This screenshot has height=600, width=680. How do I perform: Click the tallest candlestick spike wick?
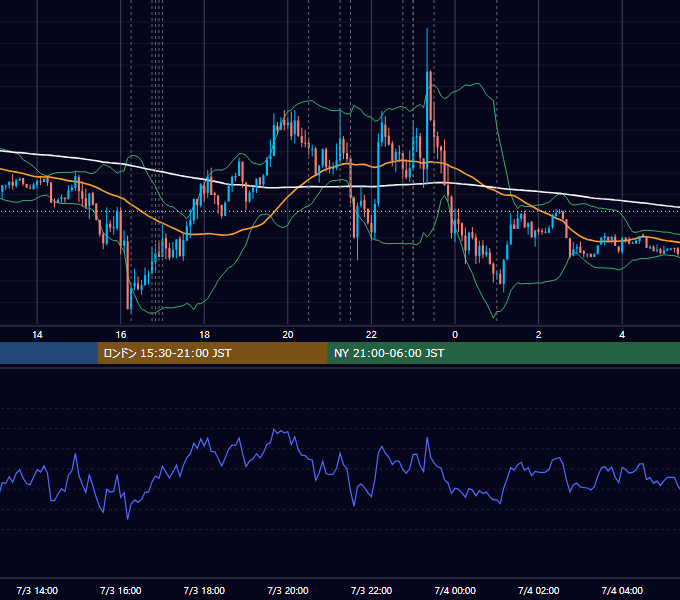pyautogui.click(x=427, y=48)
